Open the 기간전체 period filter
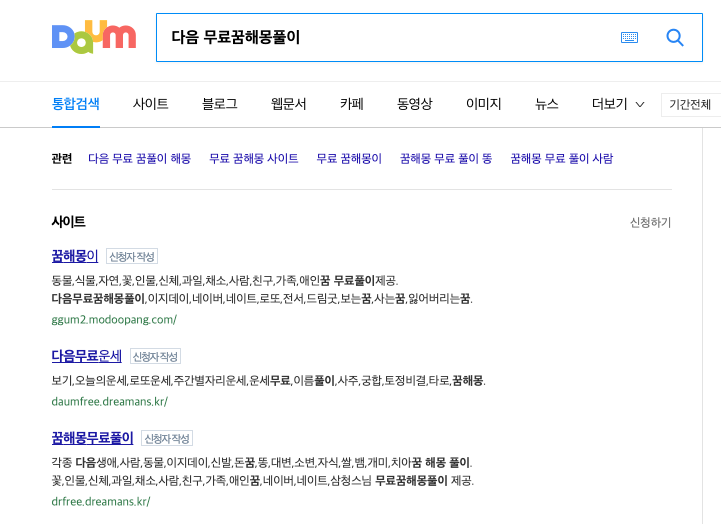 point(691,104)
